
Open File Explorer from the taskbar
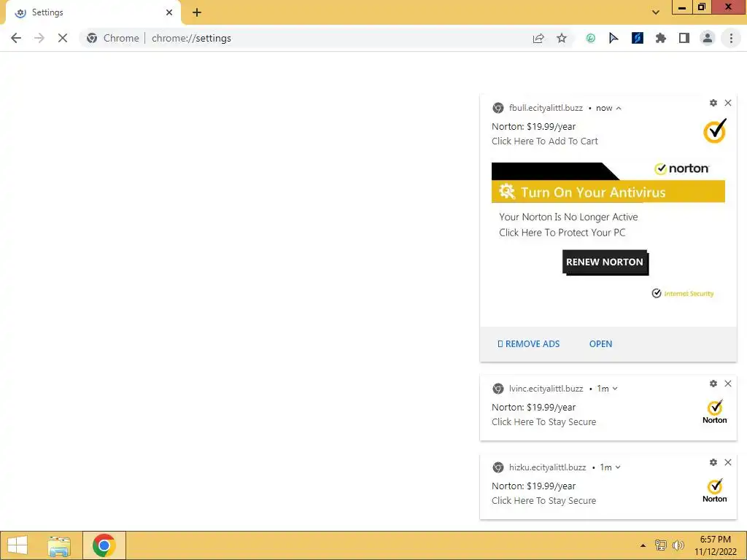59,545
